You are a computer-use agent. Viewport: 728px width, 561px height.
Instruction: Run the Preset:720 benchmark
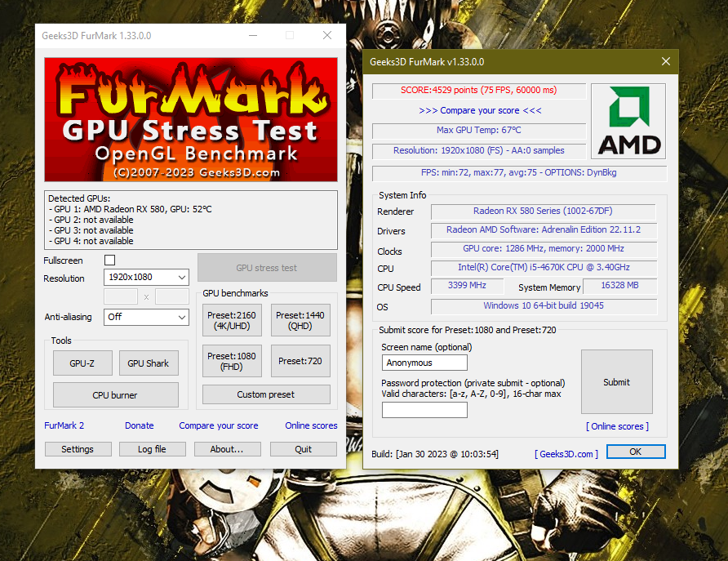point(300,361)
